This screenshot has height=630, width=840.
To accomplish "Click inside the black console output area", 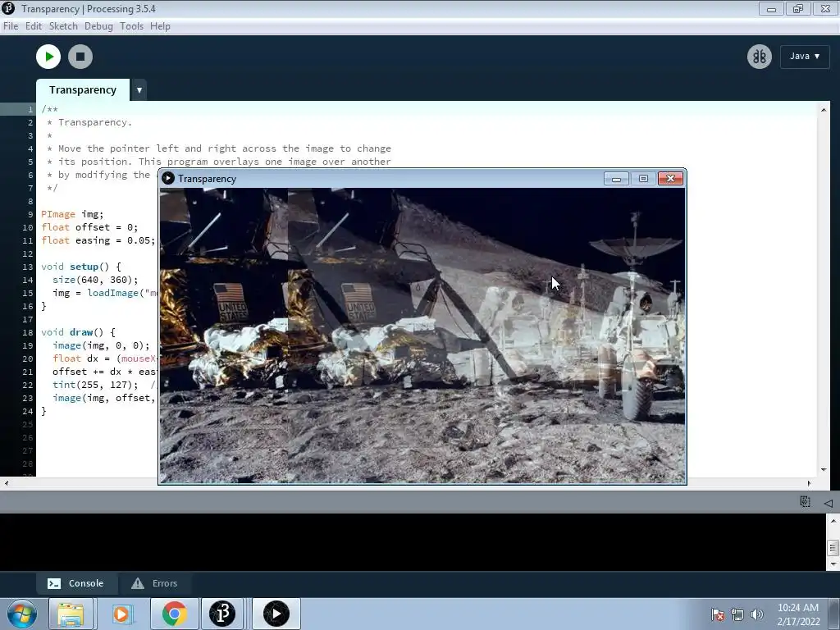I will [413, 541].
